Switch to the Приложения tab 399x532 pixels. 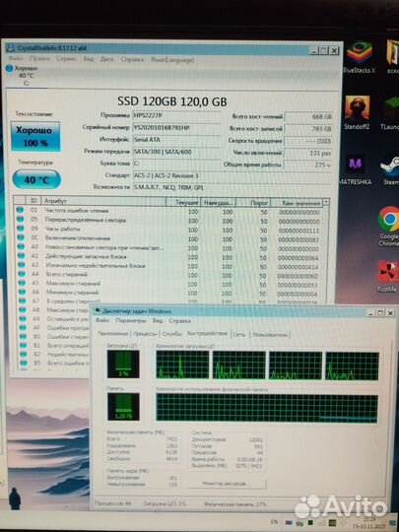click(113, 334)
